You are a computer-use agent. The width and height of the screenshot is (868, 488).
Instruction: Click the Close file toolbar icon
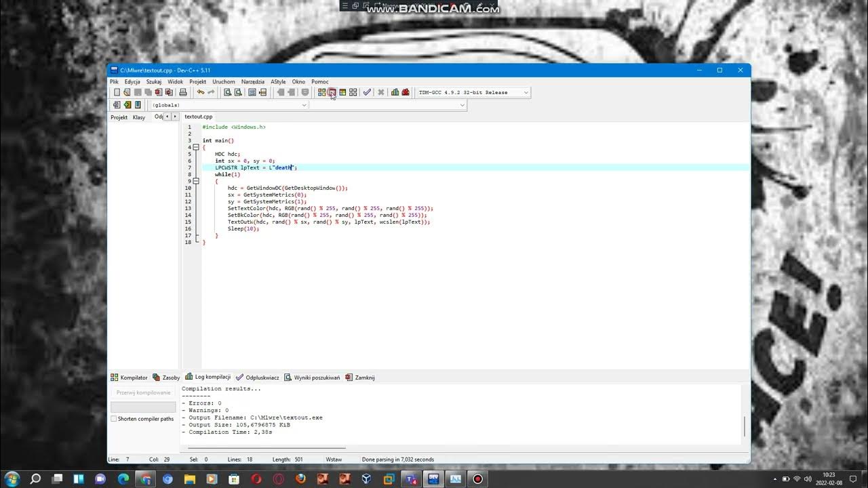coord(158,92)
